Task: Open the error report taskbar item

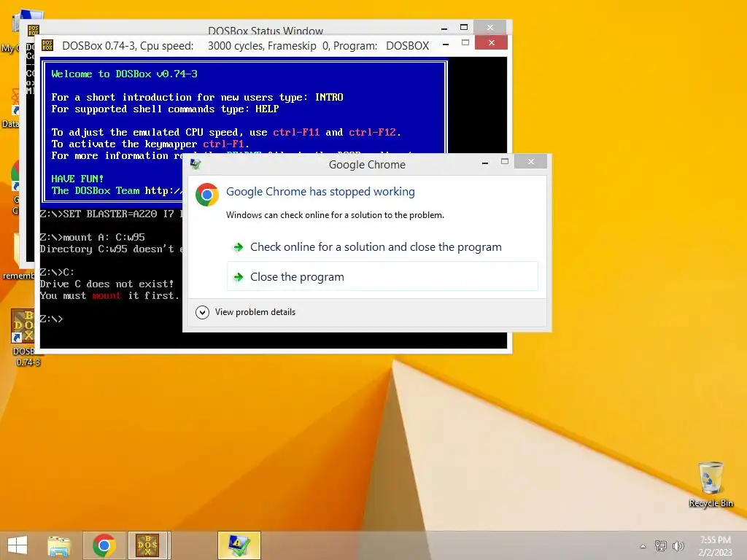Action: (239, 545)
